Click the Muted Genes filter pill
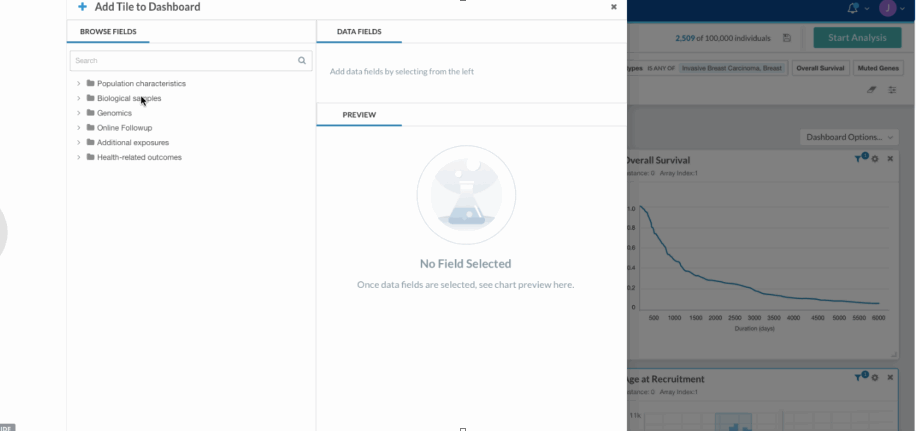This screenshot has width=920, height=431. [878, 68]
